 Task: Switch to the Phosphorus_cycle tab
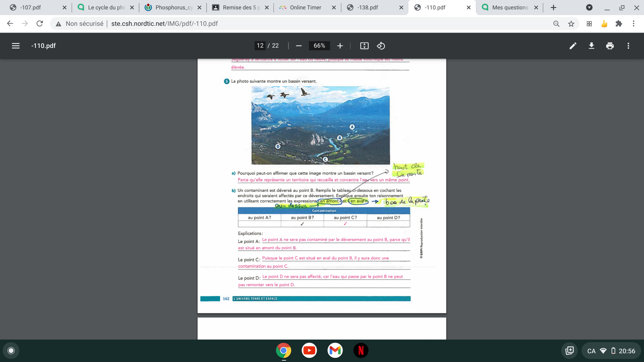click(x=172, y=7)
